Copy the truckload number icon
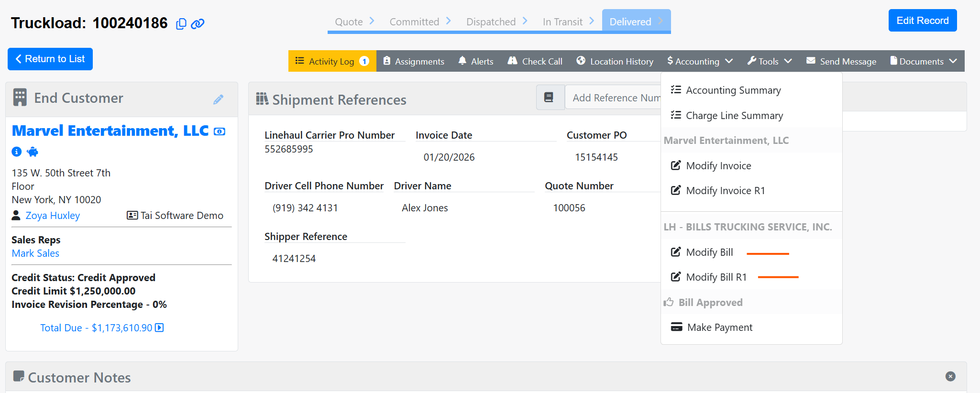Screen dimensions: 980x393 (181, 24)
